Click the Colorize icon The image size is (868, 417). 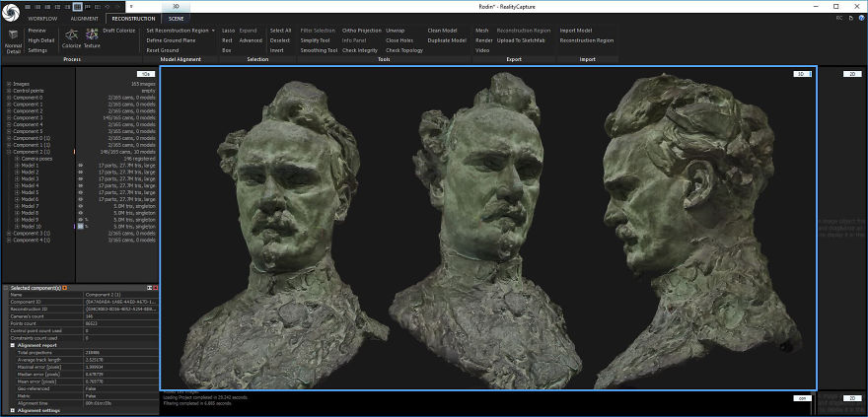click(72, 35)
